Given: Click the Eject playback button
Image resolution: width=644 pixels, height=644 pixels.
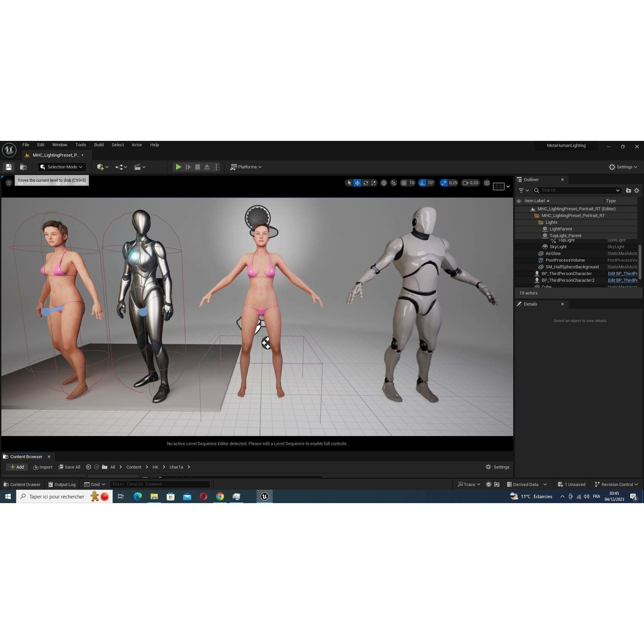Looking at the screenshot, I should tap(207, 167).
